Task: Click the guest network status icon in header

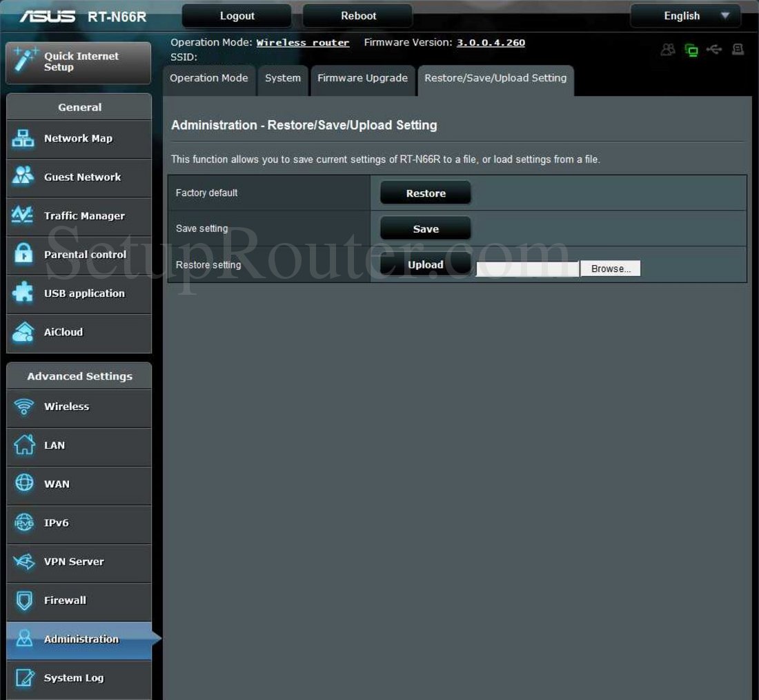Action: [668, 50]
